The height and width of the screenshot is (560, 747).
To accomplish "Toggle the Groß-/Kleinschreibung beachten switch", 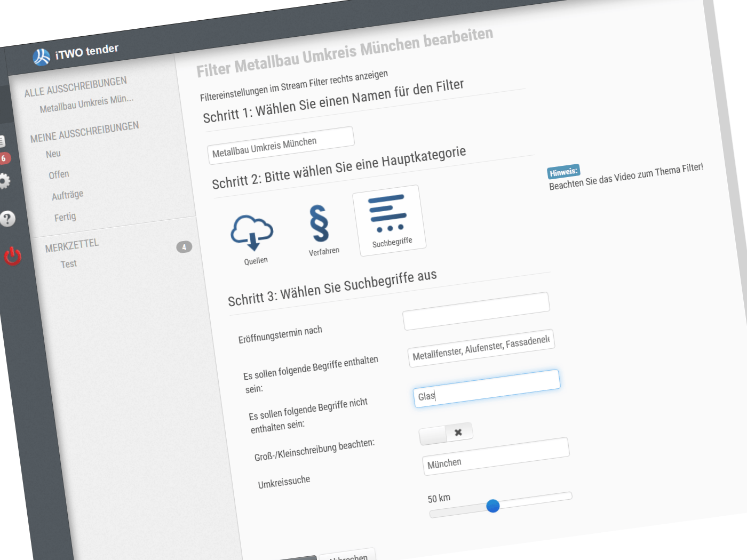I will (446, 433).
